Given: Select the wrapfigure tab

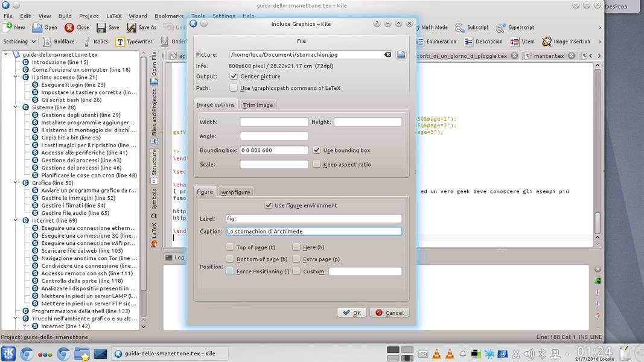Looking at the screenshot, I should coord(235,192).
